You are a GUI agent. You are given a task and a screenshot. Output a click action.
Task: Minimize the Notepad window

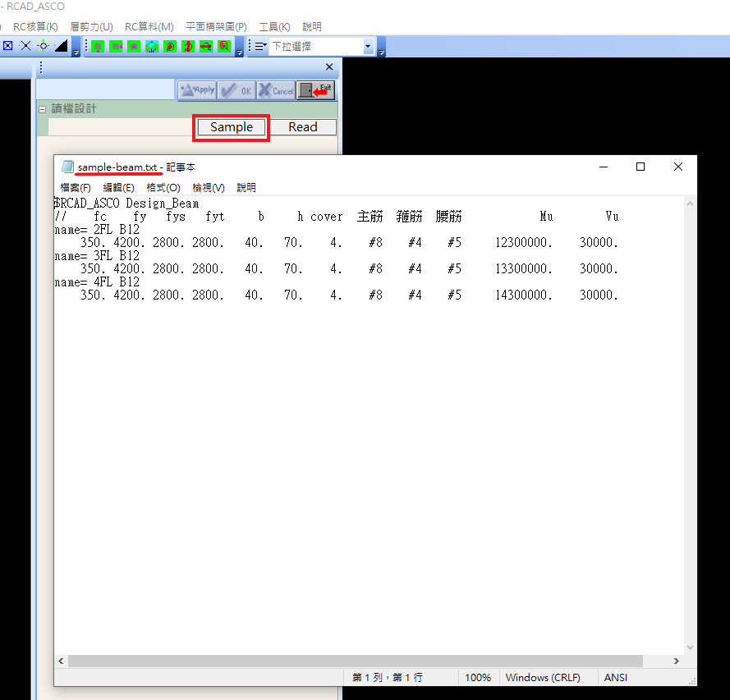(x=604, y=167)
